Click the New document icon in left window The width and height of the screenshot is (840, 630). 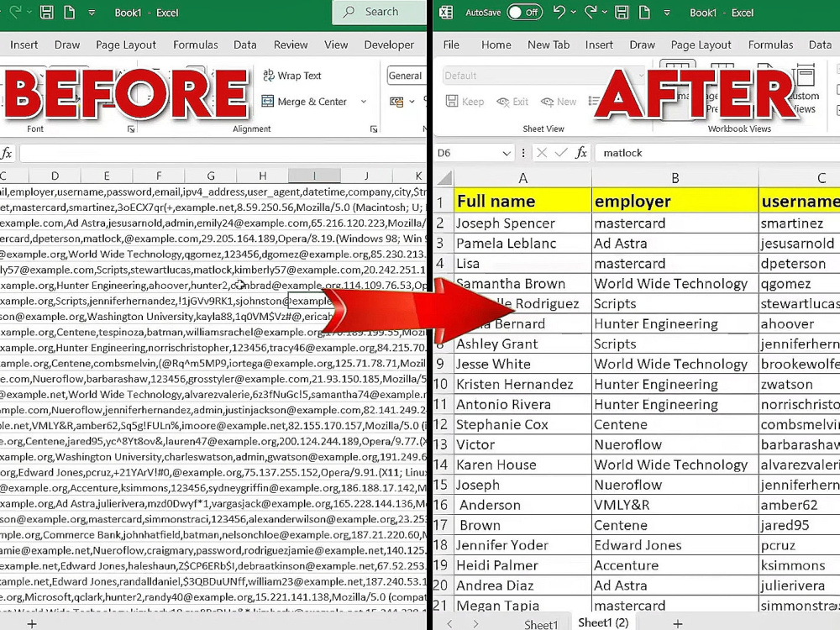(x=70, y=13)
